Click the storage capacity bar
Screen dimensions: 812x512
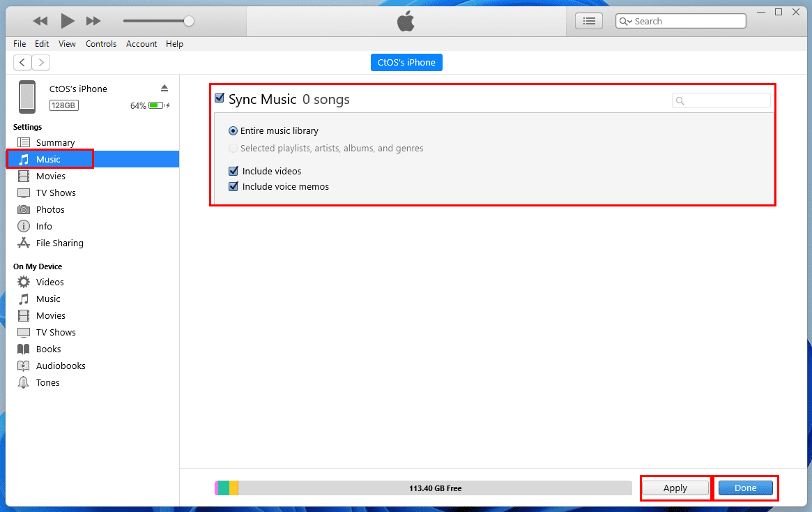click(x=423, y=488)
